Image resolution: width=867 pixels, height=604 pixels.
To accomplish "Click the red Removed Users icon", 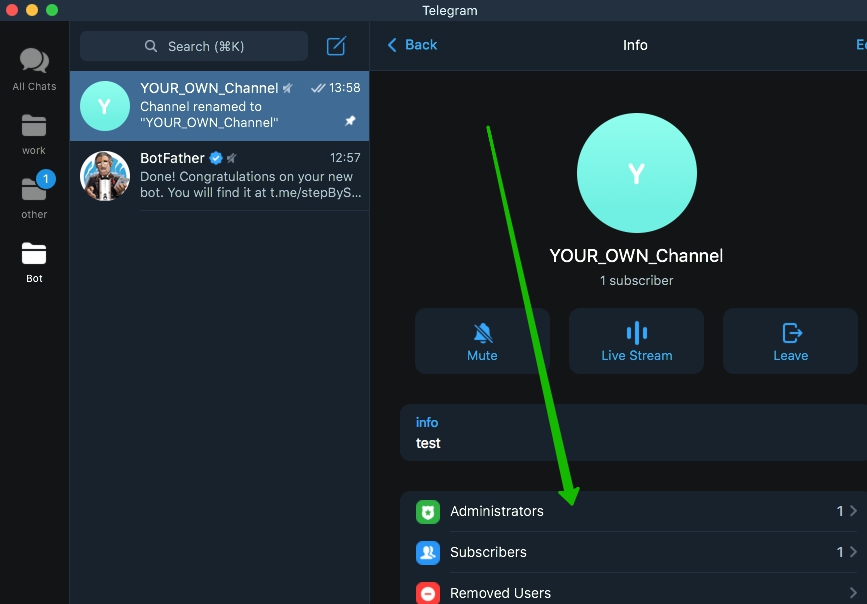I will 428,593.
